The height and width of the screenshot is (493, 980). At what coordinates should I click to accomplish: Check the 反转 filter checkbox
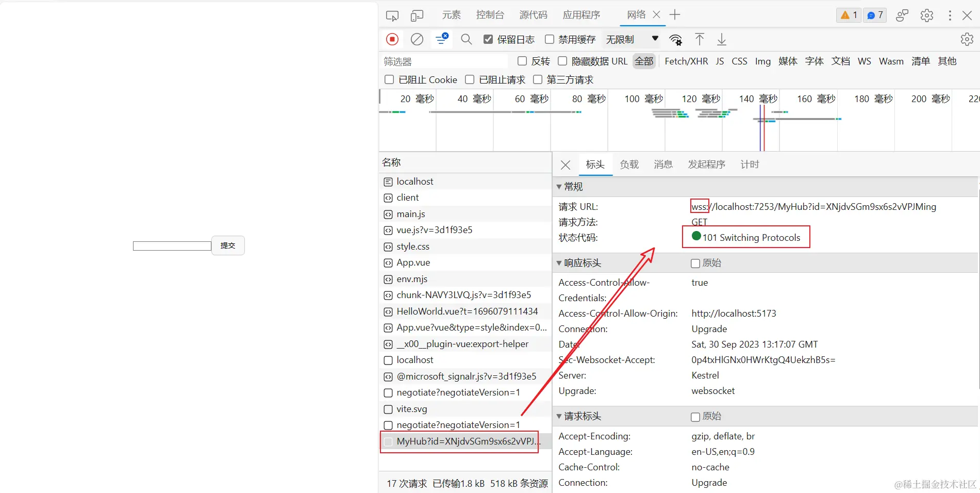pyautogui.click(x=522, y=61)
